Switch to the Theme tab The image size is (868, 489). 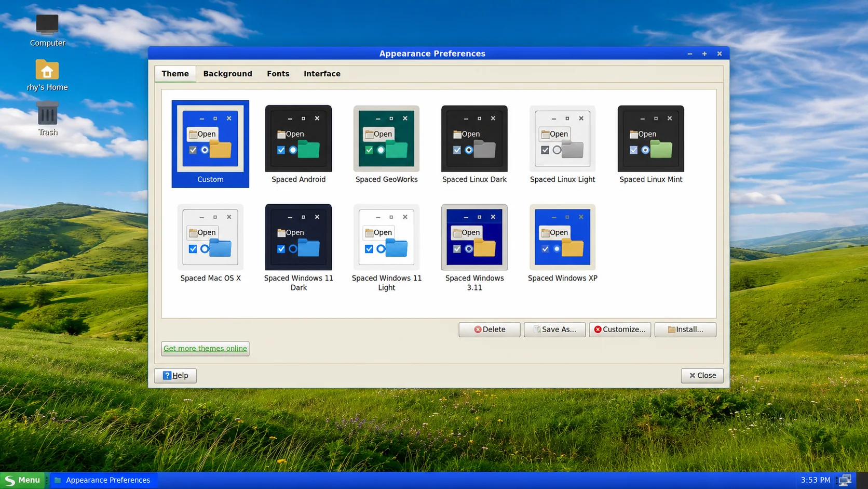tap(175, 74)
